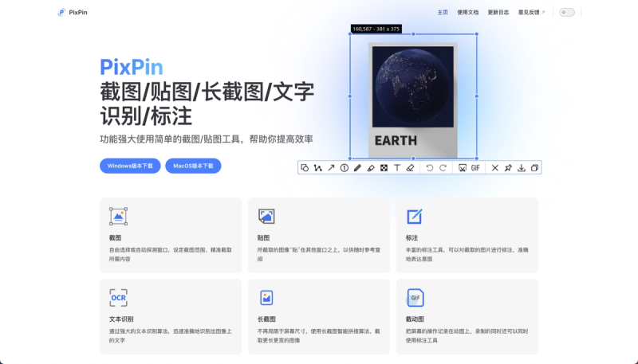Select the pencil drawing tool
638x364 pixels.
click(x=357, y=168)
